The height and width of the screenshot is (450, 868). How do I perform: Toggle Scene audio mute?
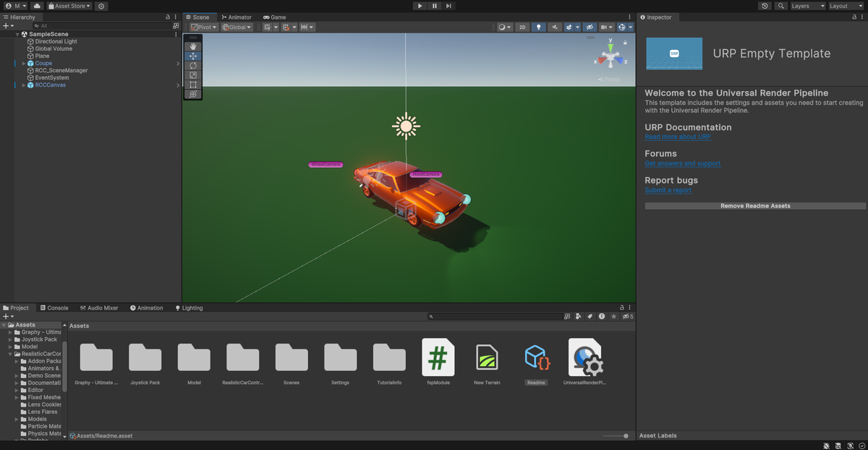click(556, 27)
